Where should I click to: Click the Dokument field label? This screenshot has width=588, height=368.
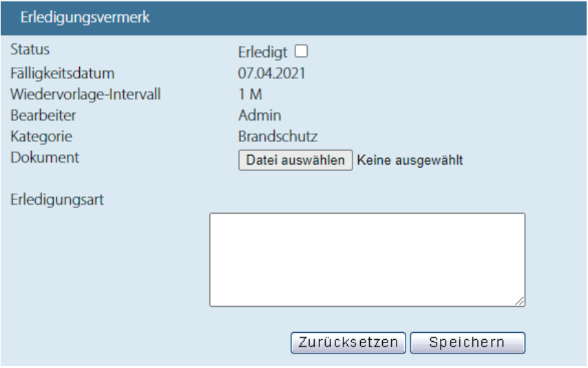(x=45, y=157)
